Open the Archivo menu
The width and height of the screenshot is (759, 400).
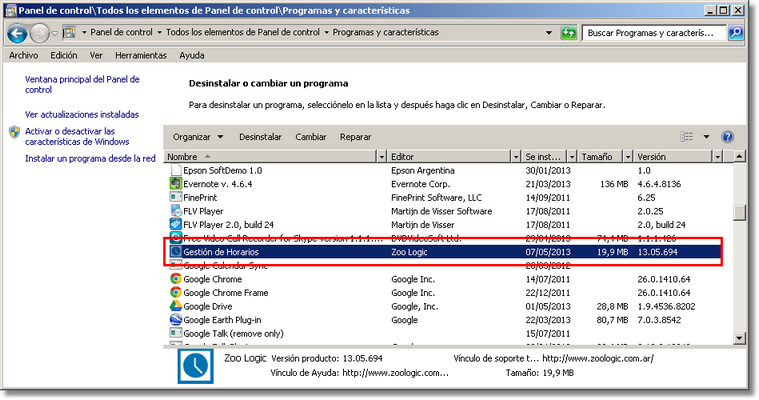(x=23, y=55)
